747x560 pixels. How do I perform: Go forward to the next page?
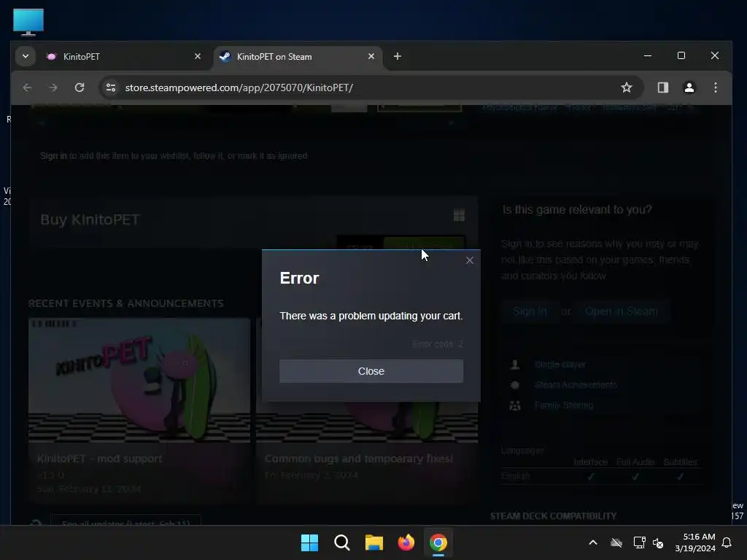[x=53, y=87]
